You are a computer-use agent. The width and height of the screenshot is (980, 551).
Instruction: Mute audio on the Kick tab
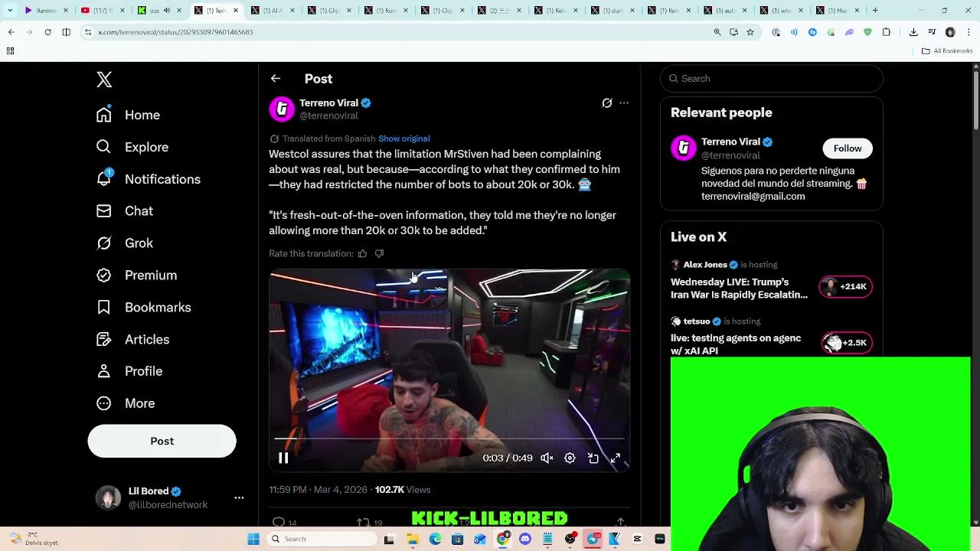point(166,11)
